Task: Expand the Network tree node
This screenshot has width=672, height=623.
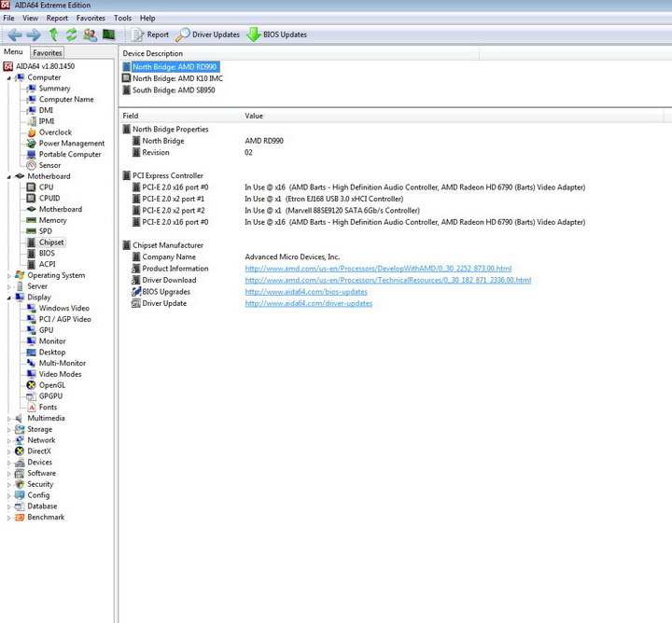Action: (x=8, y=440)
